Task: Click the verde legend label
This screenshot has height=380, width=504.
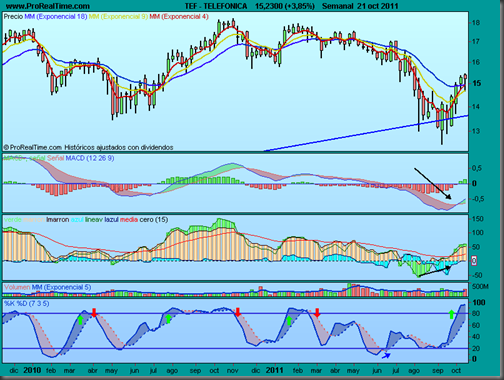Action: (x=13, y=220)
